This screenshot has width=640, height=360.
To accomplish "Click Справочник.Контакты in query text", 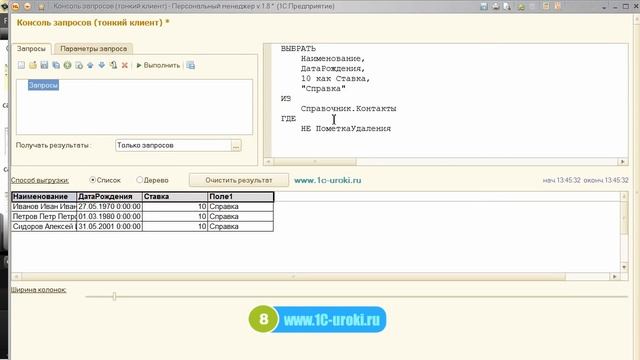I will pos(349,109).
